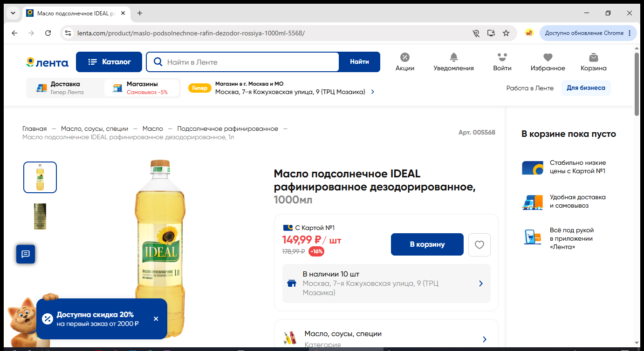Select the first product thumbnail
Viewport: 644px width, 351px height.
(40, 177)
